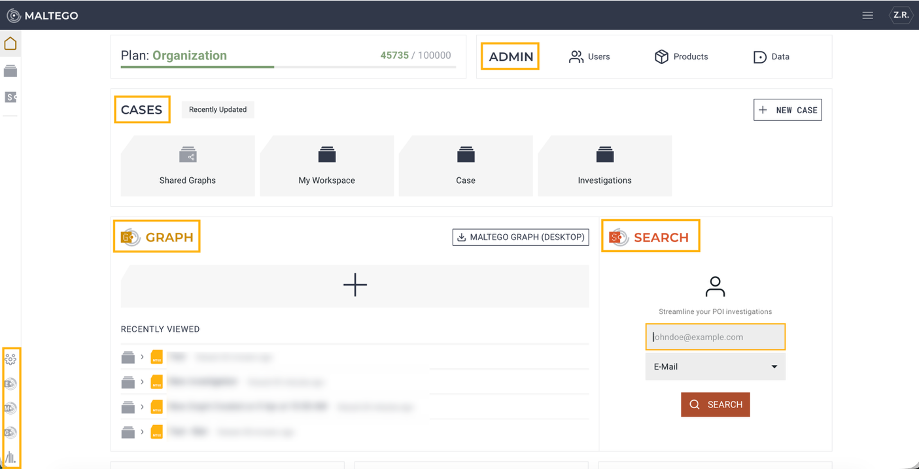
Task: Open Users in Admin section
Action: (x=590, y=57)
